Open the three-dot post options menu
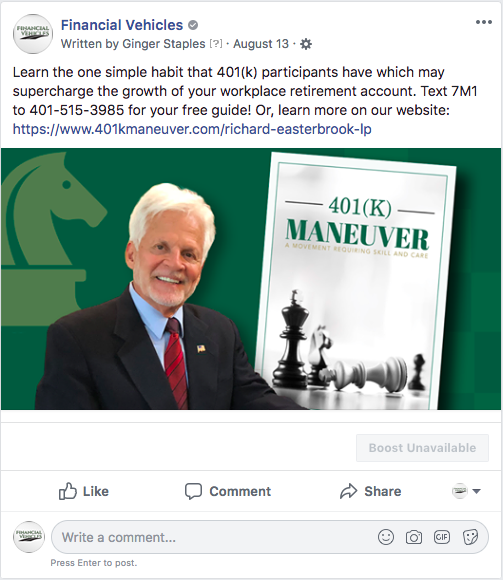 click(484, 22)
